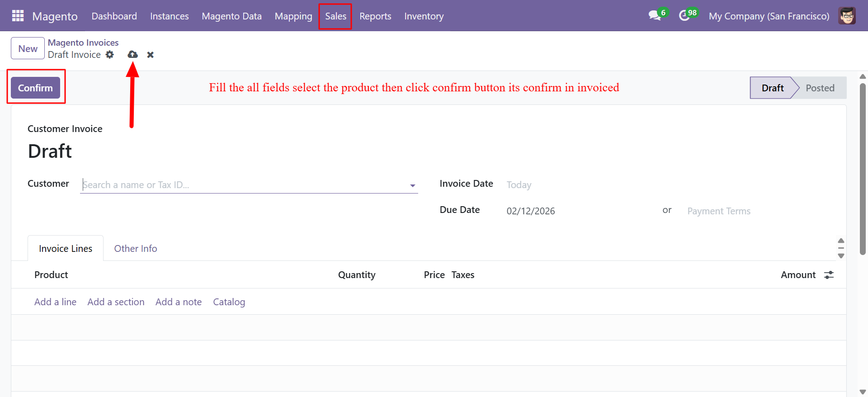Sort by the Product column header
Viewport: 868px width, 397px height.
(51, 275)
